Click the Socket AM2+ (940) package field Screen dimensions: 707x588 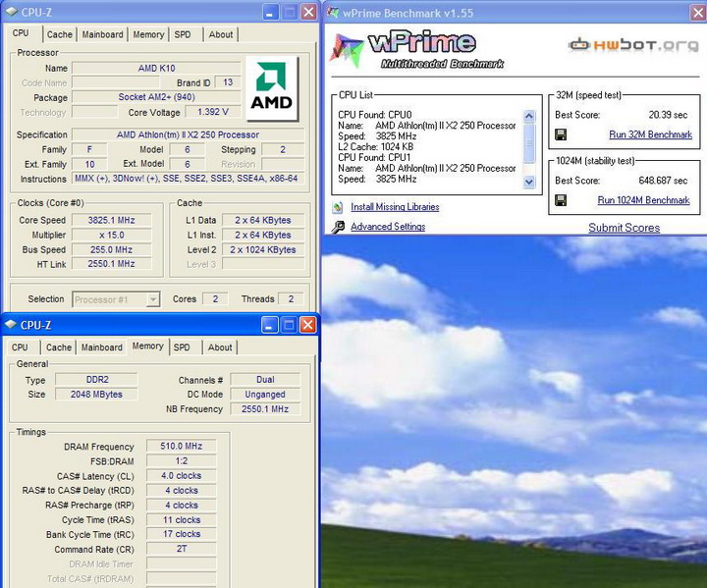156,97
